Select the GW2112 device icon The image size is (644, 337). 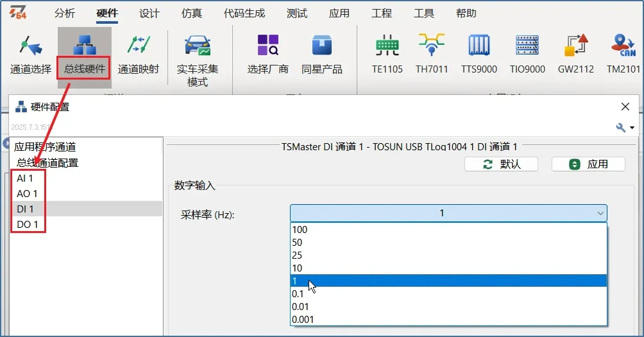click(576, 55)
